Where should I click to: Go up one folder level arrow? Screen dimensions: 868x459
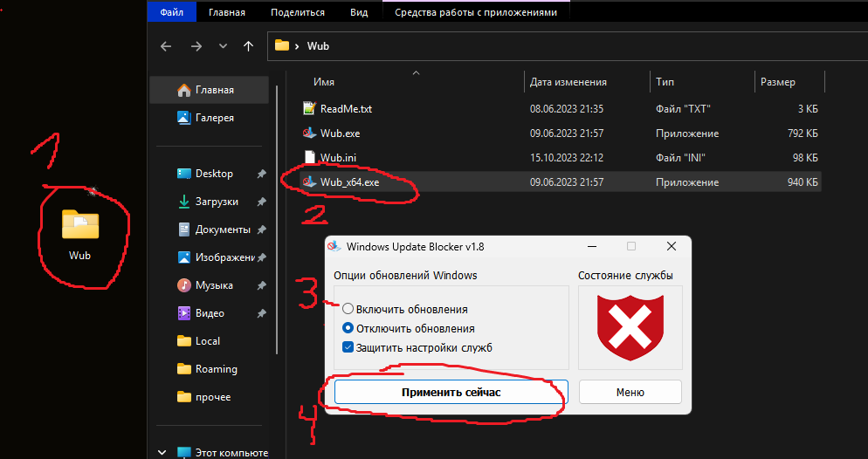tap(249, 46)
